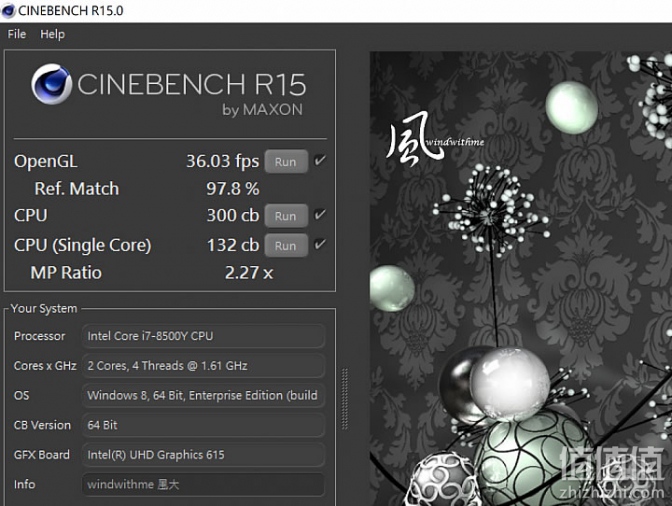The height and width of the screenshot is (506, 672).
Task: Click the Info field with windwithme text
Action: pyautogui.click(x=203, y=485)
